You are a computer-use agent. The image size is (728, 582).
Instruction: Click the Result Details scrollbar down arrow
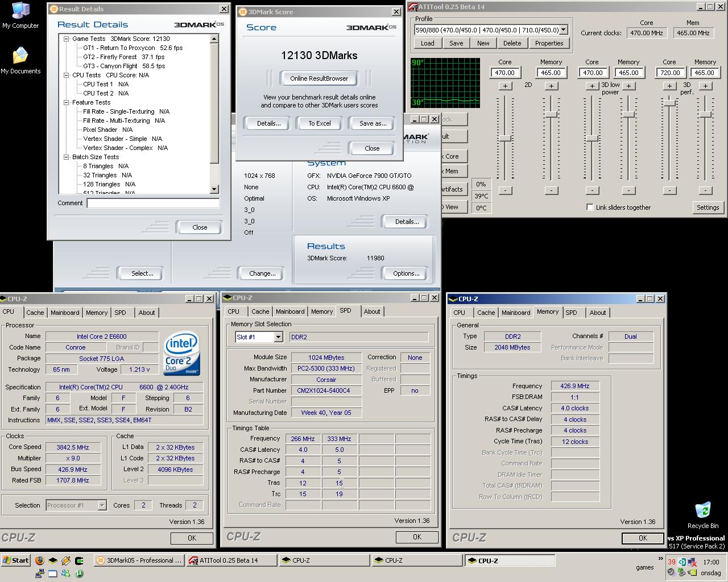[x=214, y=189]
